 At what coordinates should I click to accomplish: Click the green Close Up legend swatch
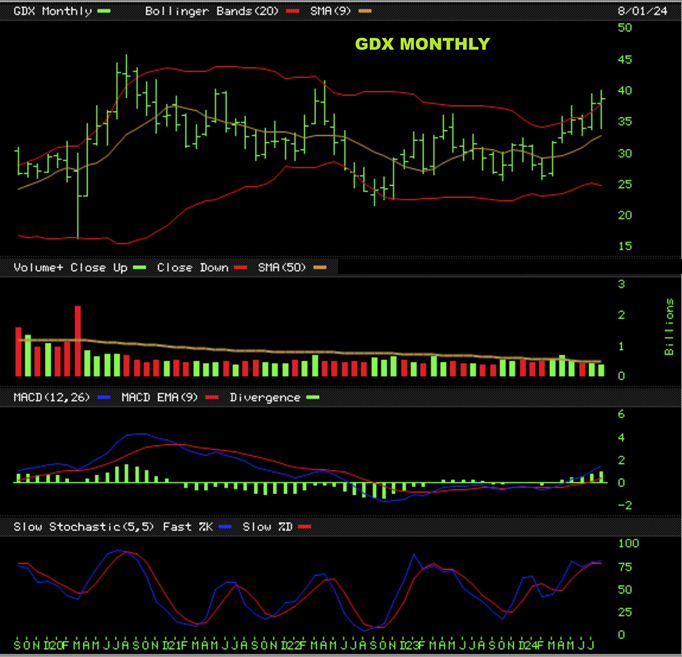[140, 267]
